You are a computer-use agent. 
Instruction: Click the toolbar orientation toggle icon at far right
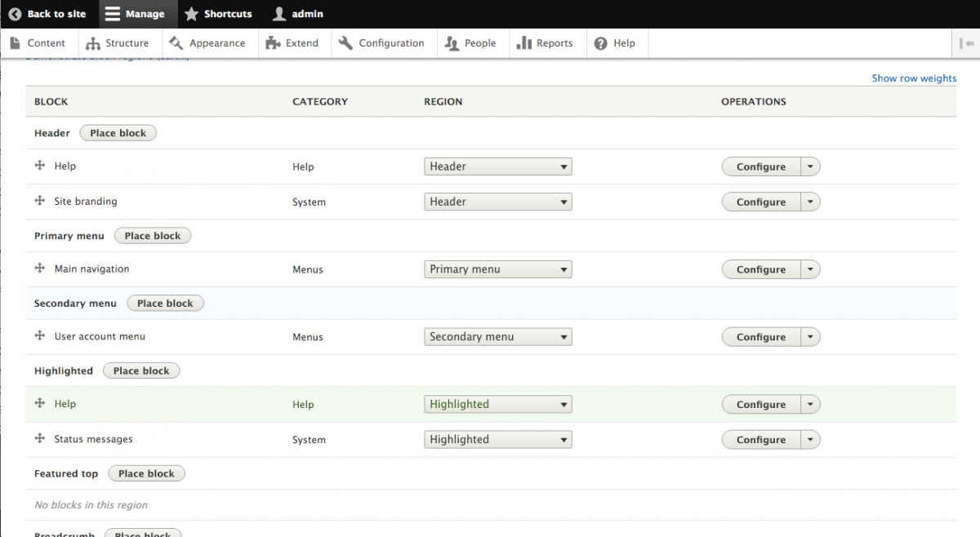click(x=968, y=43)
